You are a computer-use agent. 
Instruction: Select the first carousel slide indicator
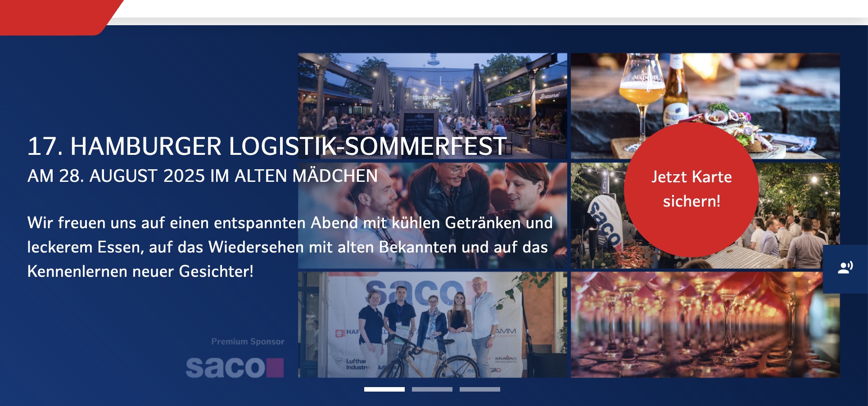click(x=384, y=389)
